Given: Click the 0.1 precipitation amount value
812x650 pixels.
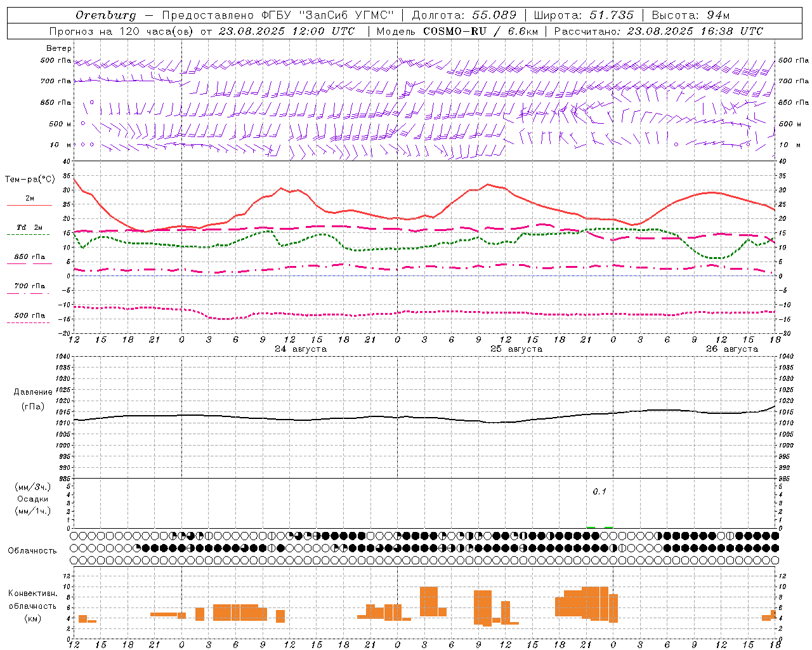Looking at the screenshot, I should click(599, 491).
